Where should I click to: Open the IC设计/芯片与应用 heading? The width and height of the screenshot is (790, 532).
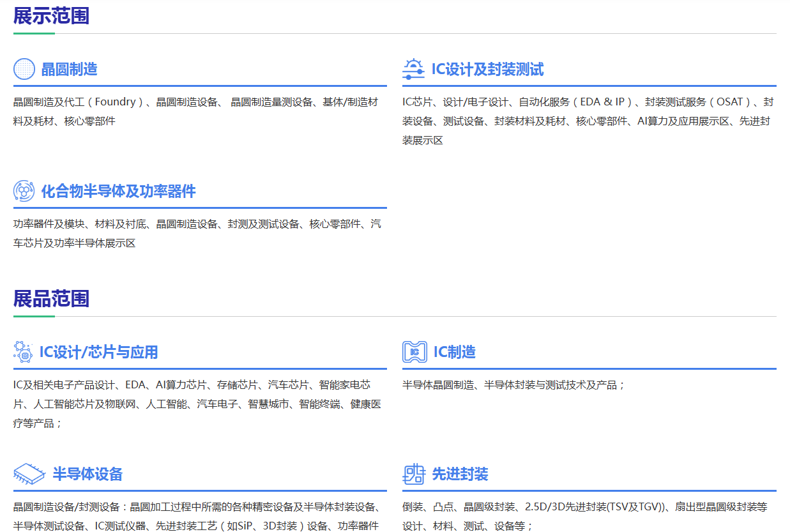coord(98,353)
